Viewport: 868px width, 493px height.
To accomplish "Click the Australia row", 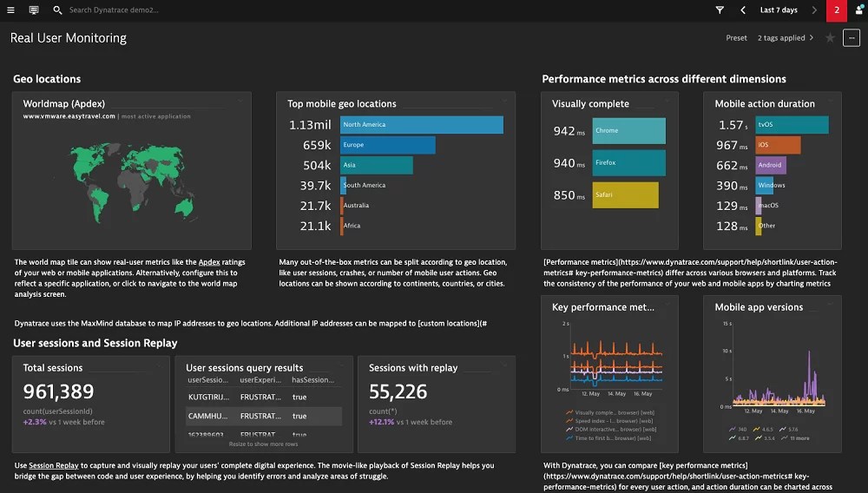I will 355,206.
